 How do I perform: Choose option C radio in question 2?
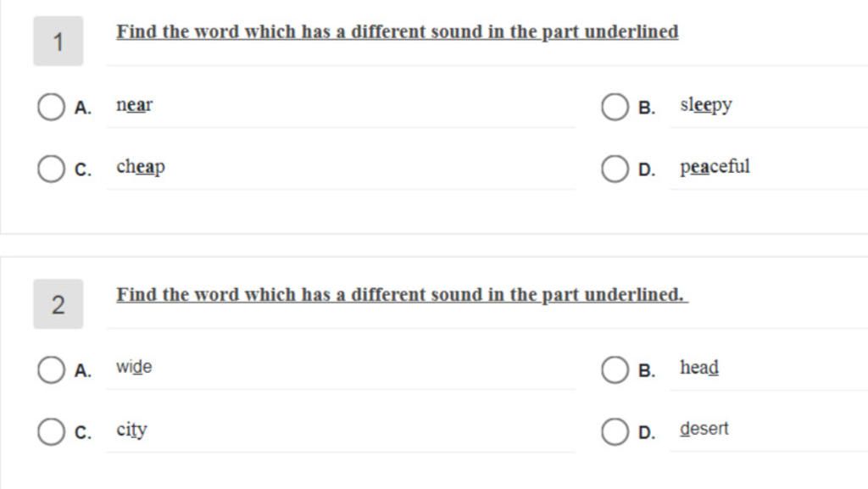tap(51, 431)
